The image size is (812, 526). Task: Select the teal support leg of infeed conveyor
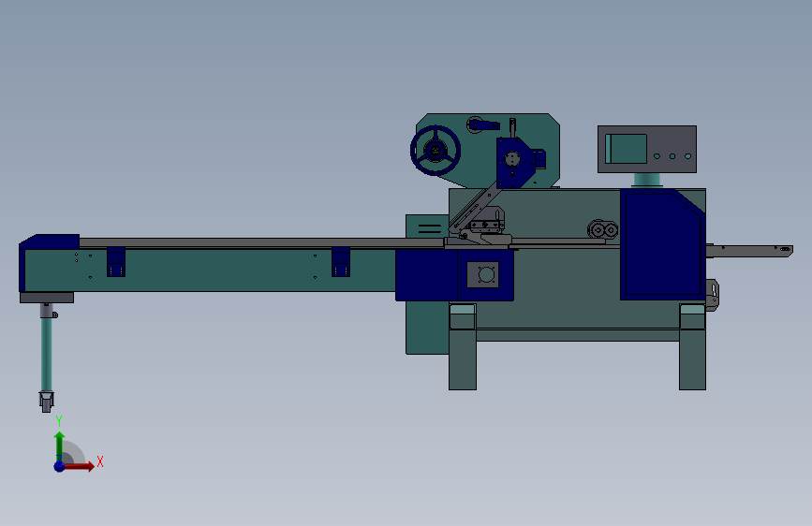click(47, 355)
